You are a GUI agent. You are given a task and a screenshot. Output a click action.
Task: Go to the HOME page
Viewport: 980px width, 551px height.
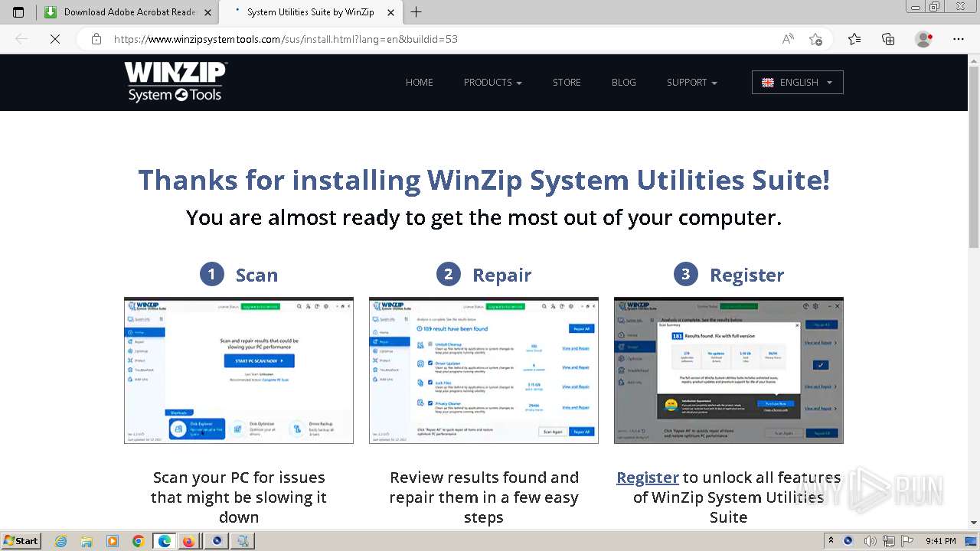pos(420,83)
